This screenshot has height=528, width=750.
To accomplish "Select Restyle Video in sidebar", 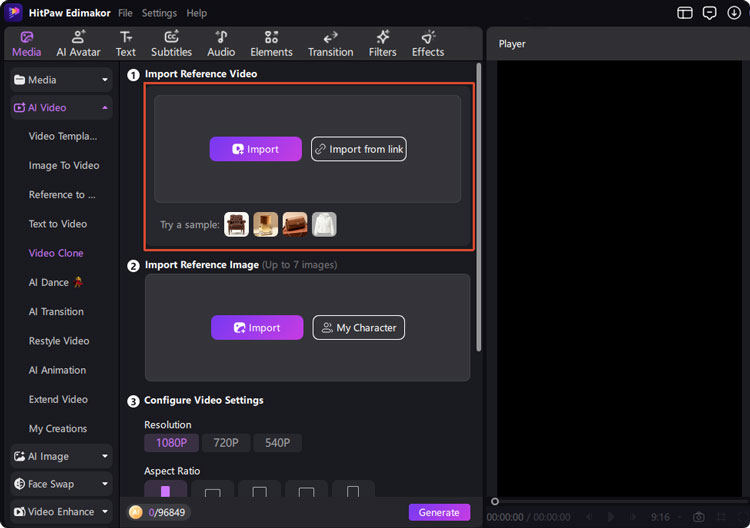I will click(59, 341).
